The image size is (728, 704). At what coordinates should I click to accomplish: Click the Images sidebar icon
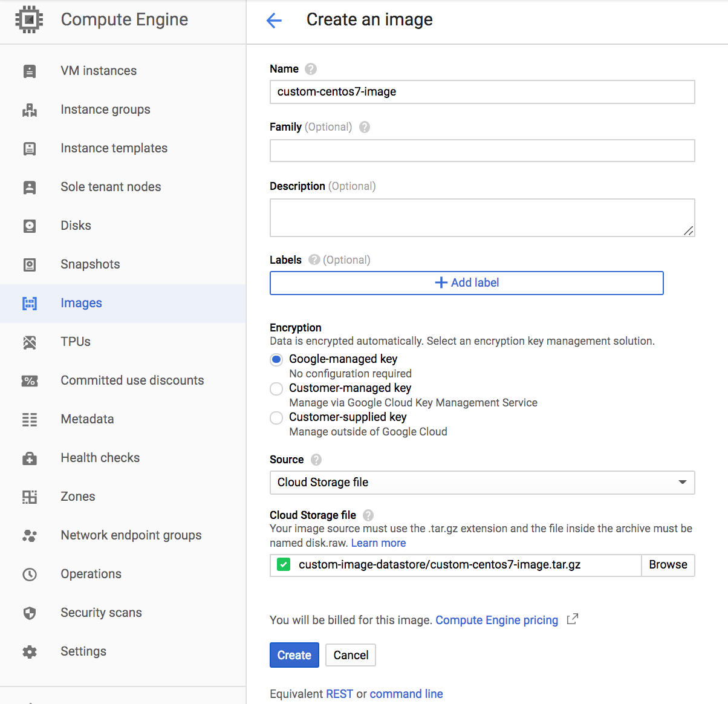[30, 304]
